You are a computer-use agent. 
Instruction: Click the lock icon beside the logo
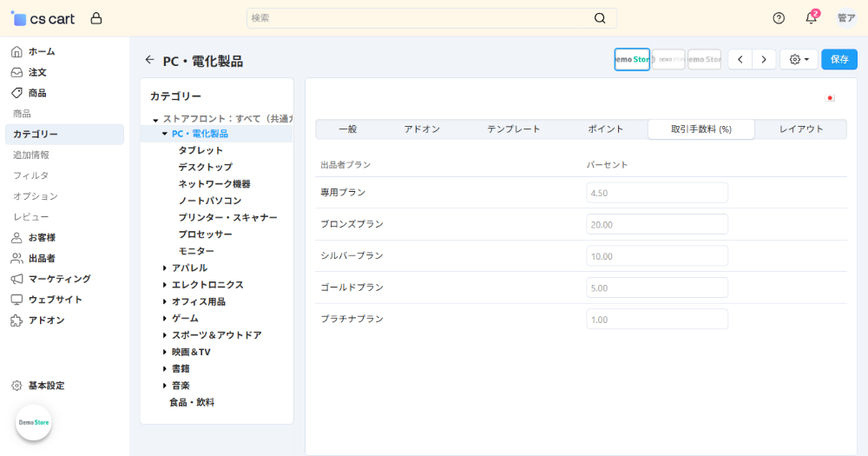coord(96,18)
